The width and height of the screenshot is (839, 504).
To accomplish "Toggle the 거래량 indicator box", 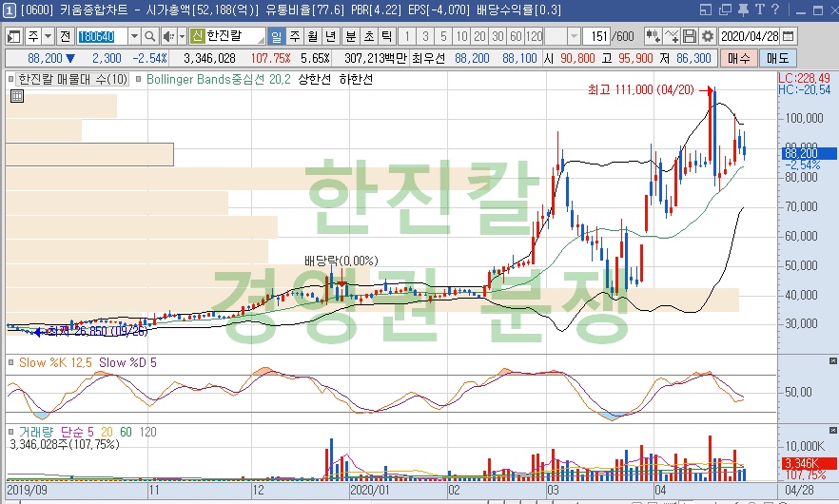I will tap(10, 431).
